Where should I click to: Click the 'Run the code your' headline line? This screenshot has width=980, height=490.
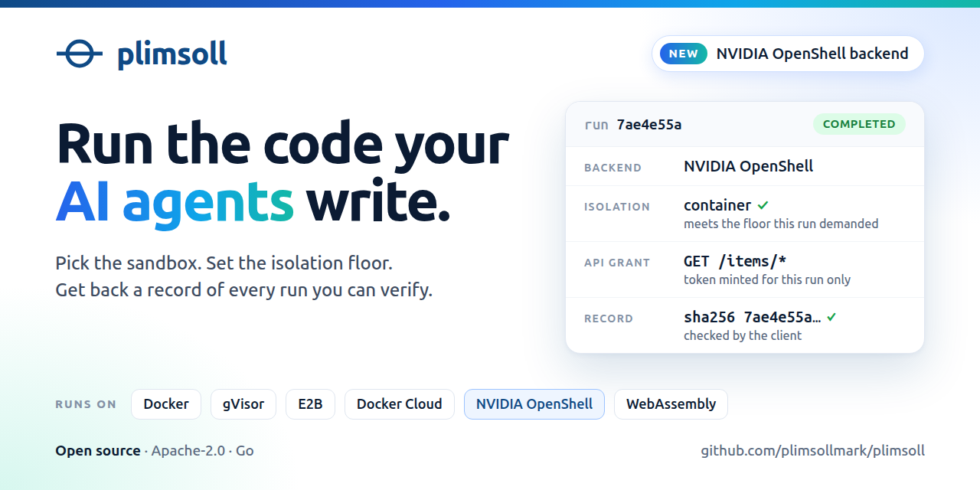tap(283, 144)
